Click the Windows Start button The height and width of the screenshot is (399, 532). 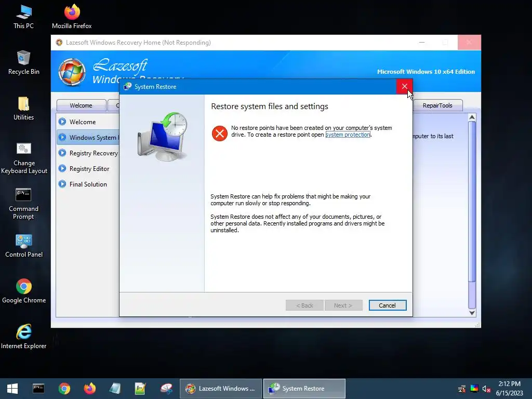[12, 389]
